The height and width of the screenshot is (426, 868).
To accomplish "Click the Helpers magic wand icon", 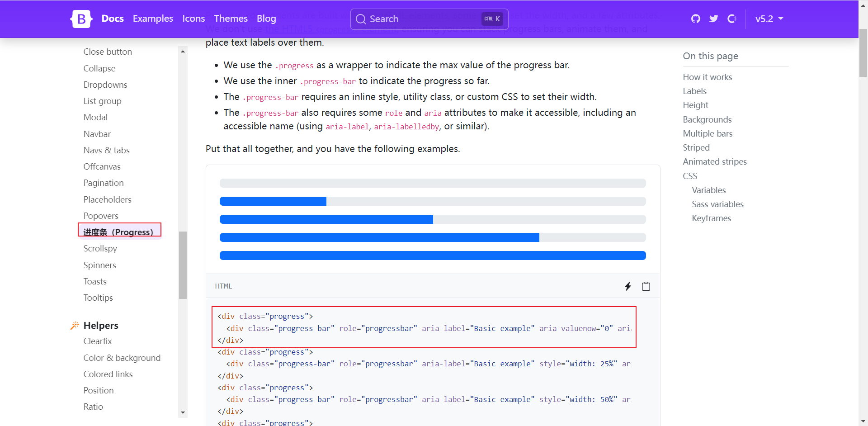I will click(75, 326).
